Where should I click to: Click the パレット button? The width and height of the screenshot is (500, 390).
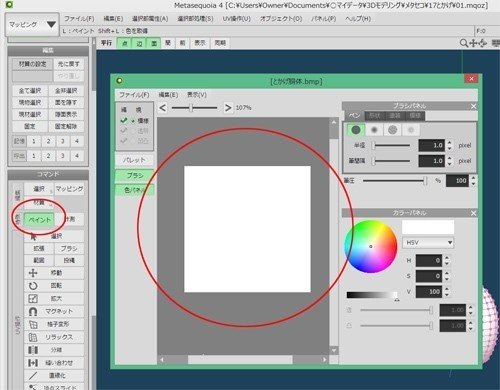[134, 160]
